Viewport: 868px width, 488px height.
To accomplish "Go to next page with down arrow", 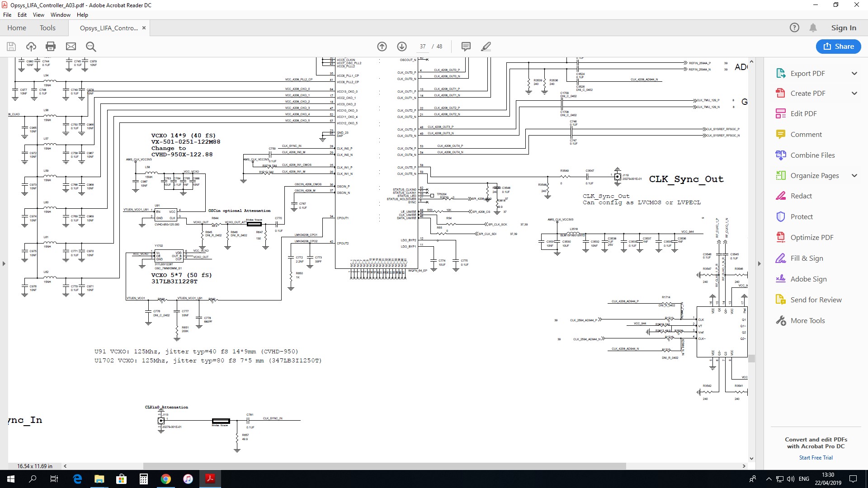I will point(402,47).
